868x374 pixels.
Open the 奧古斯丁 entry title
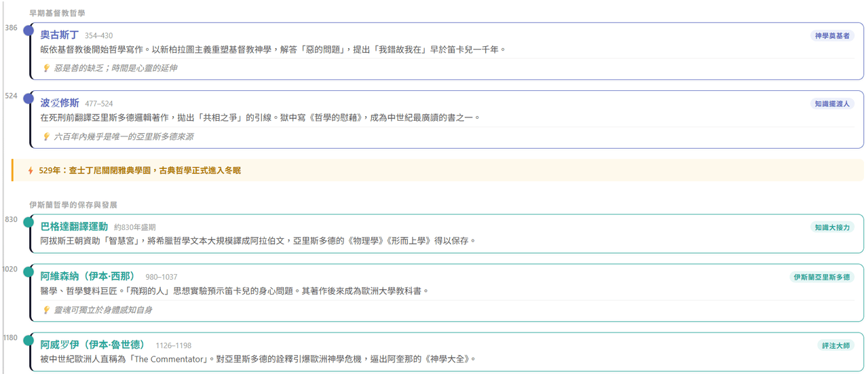point(60,35)
